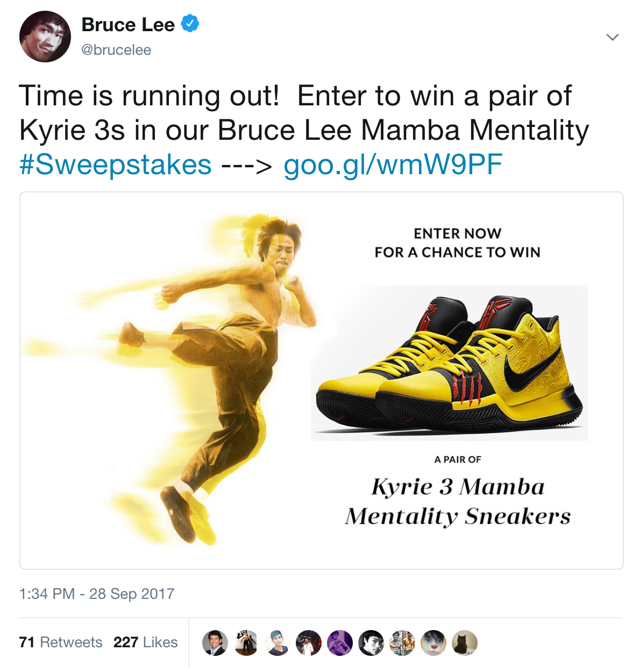640x672 pixels.
Task: Click the black-and-white portrait liker avatar
Action: [371, 643]
